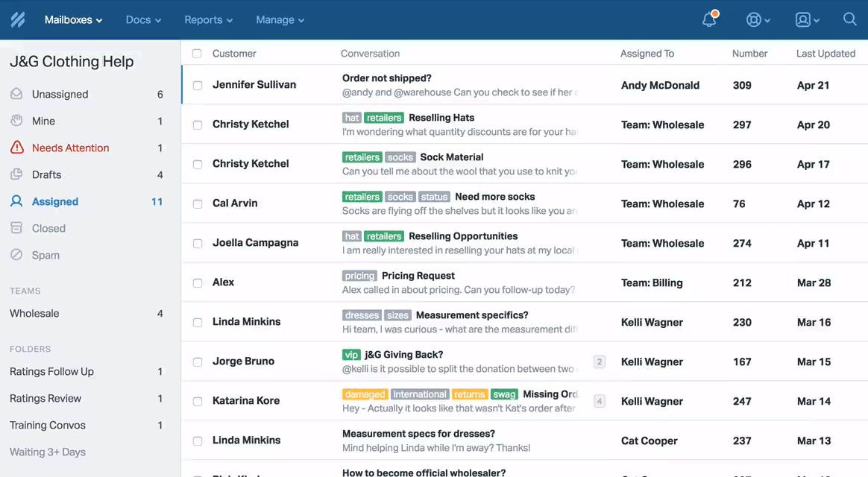Click the thread count badge for Jorge Bruno
This screenshot has width=868, height=477.
[599, 361]
